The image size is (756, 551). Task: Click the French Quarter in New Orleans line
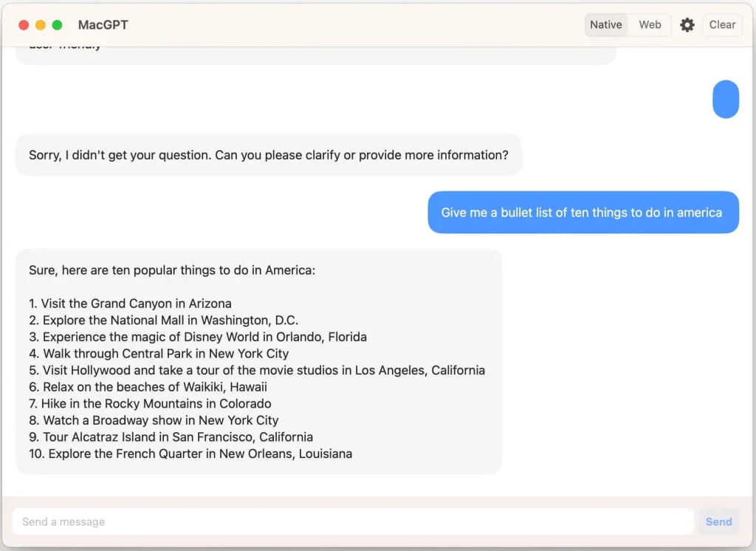pos(190,454)
